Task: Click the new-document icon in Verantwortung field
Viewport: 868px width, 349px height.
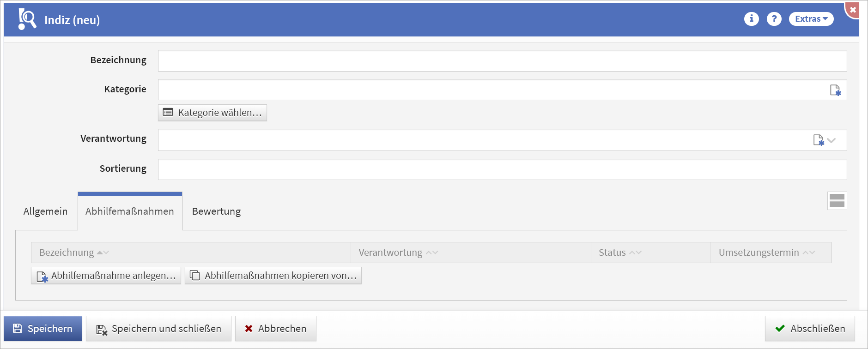Action: pyautogui.click(x=818, y=140)
